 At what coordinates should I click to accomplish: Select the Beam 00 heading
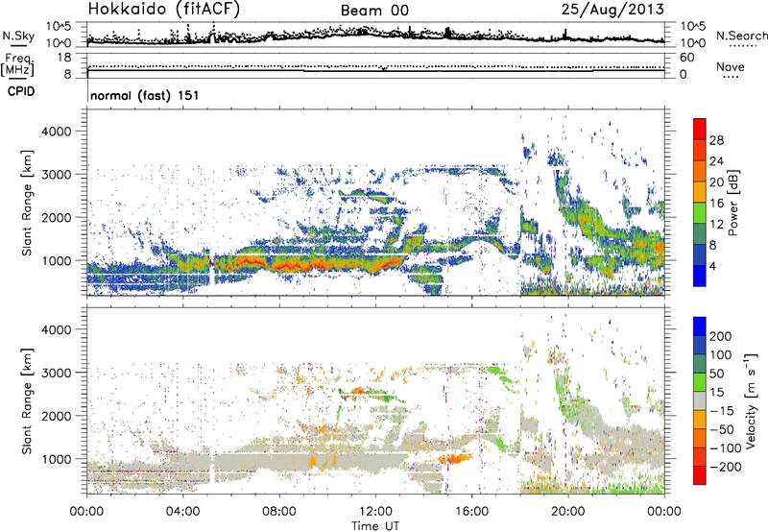tap(374, 11)
